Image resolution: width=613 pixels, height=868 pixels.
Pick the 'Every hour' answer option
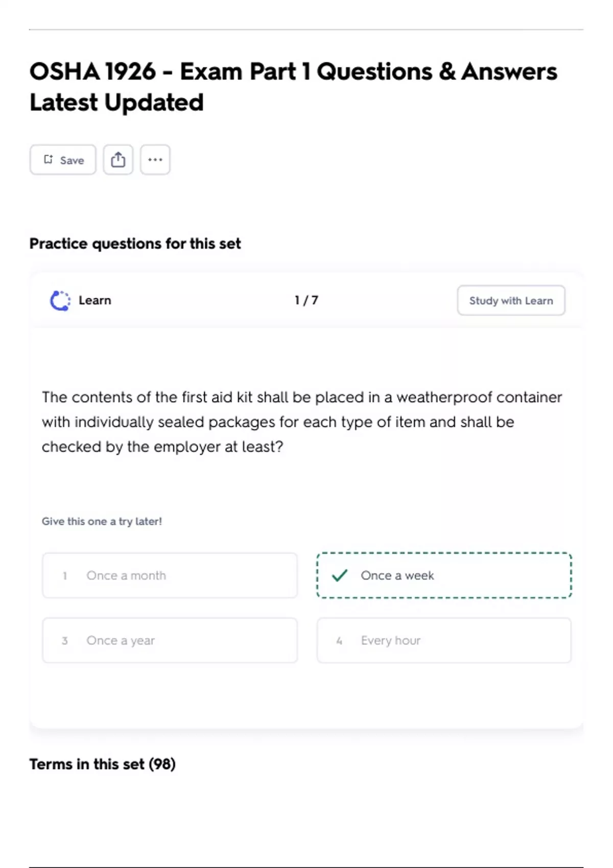tap(444, 640)
